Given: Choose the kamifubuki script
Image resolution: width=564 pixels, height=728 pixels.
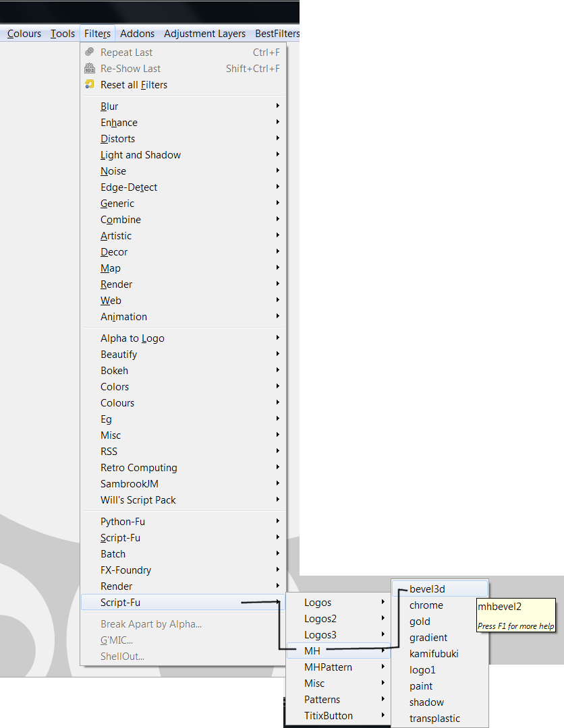Looking at the screenshot, I should (440, 654).
